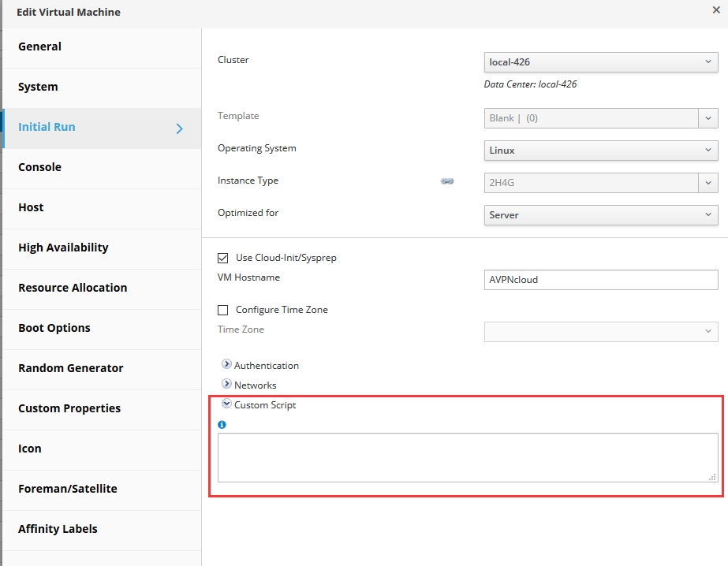
Task: Expand the Networks section
Action: (x=227, y=385)
